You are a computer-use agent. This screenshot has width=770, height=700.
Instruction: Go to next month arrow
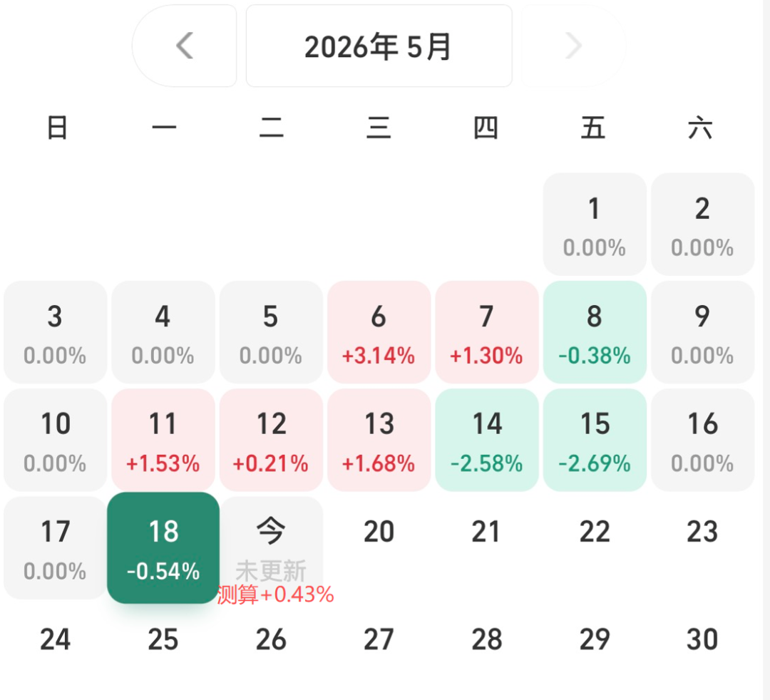pos(573,46)
